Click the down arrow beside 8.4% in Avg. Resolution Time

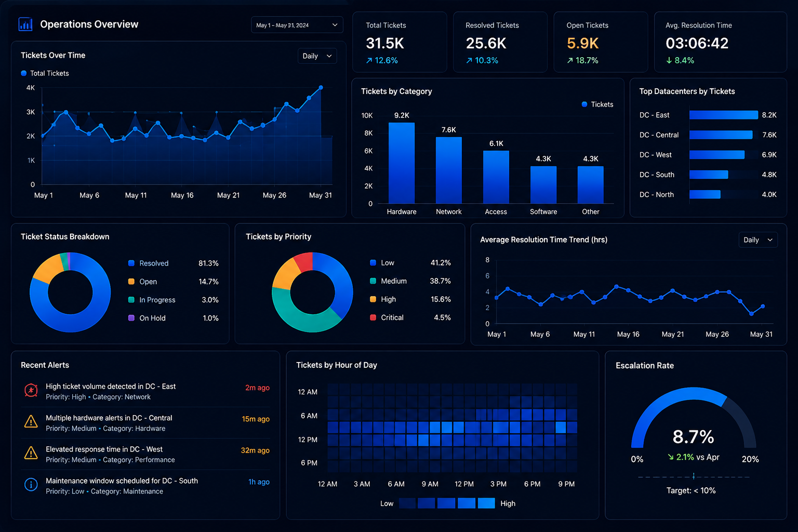pos(669,61)
